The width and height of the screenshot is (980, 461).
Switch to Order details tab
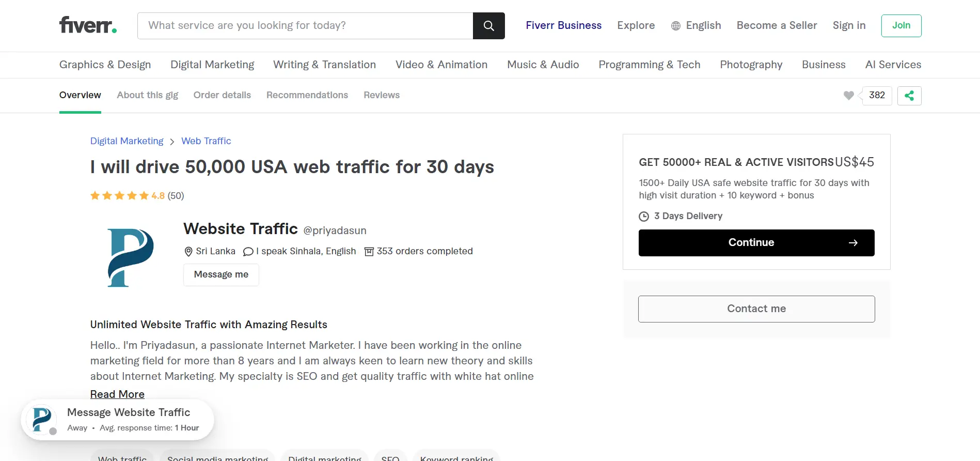[222, 95]
